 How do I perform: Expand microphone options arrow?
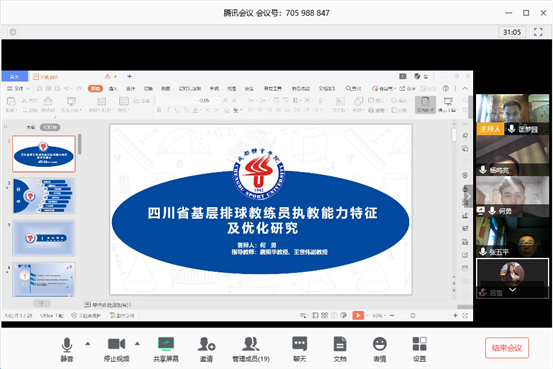pos(88,343)
